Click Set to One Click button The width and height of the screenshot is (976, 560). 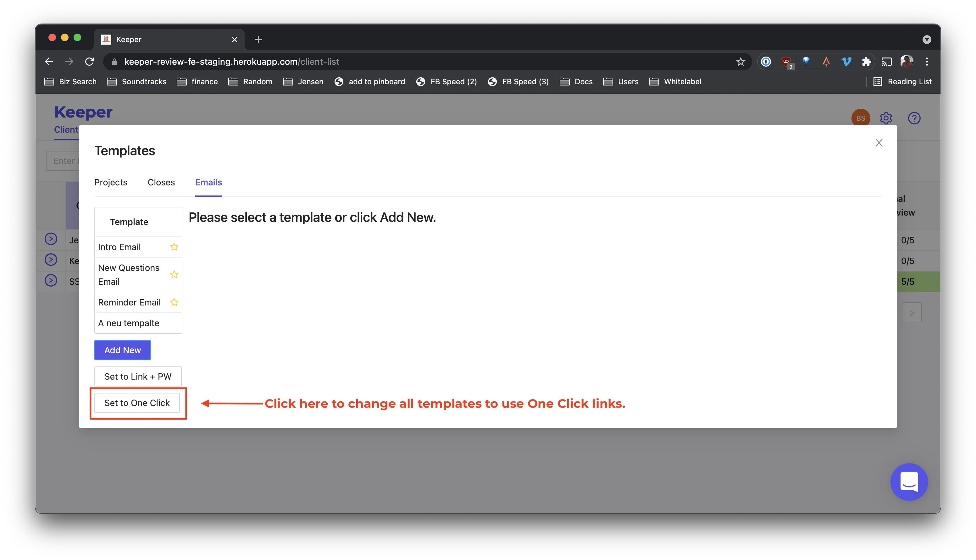(x=137, y=403)
